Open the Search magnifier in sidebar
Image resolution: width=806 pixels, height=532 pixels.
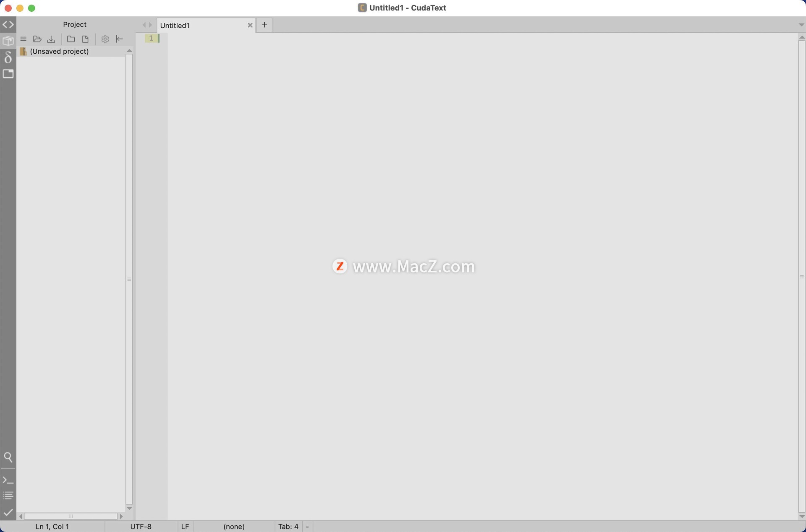point(8,457)
